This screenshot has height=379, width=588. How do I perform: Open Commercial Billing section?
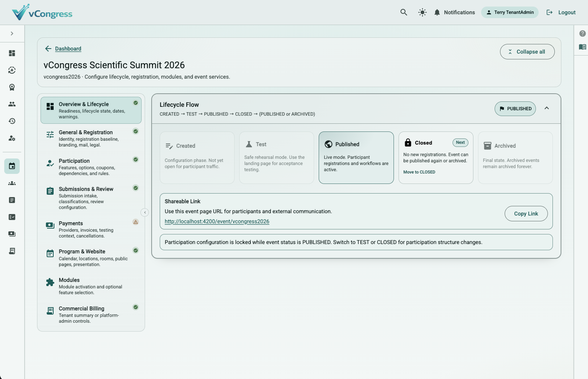[91, 315]
